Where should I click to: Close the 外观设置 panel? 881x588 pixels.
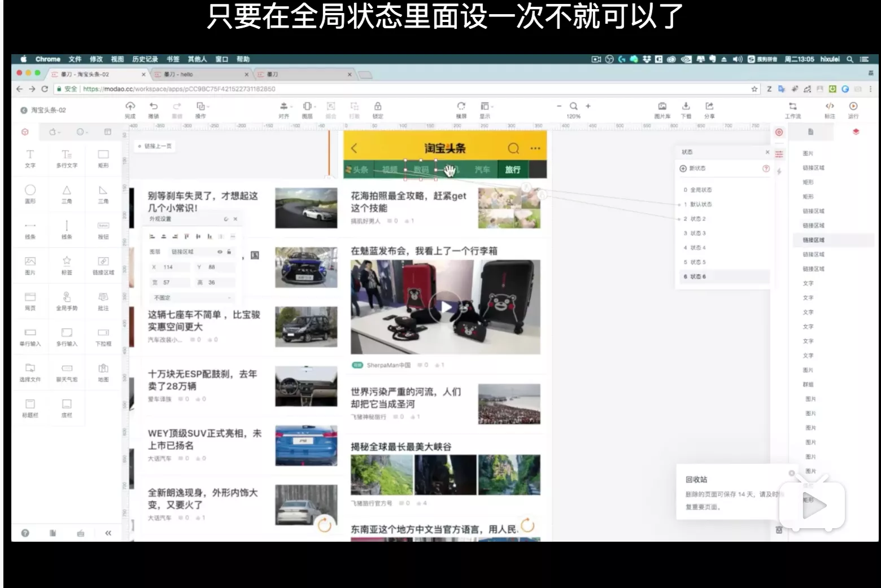[x=235, y=219]
